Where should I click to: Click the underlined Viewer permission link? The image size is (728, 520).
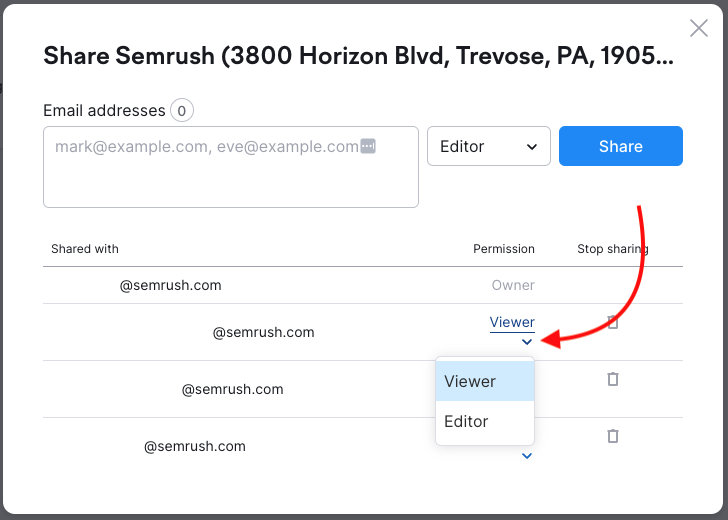512,322
